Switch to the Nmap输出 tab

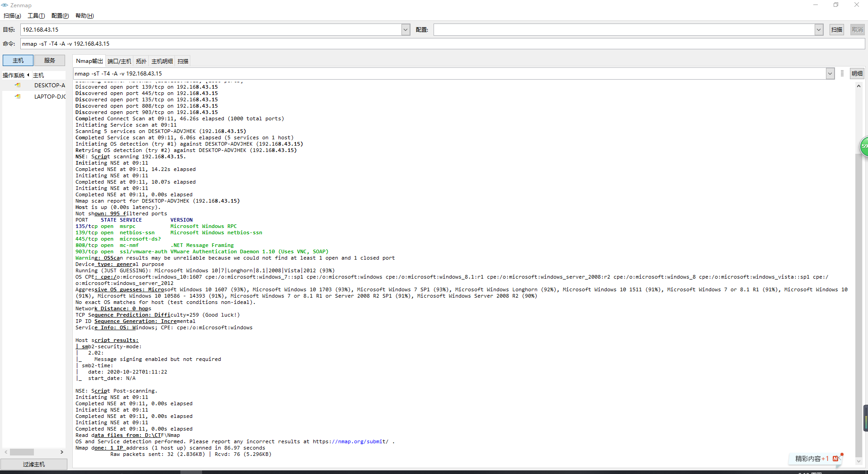[x=90, y=61]
